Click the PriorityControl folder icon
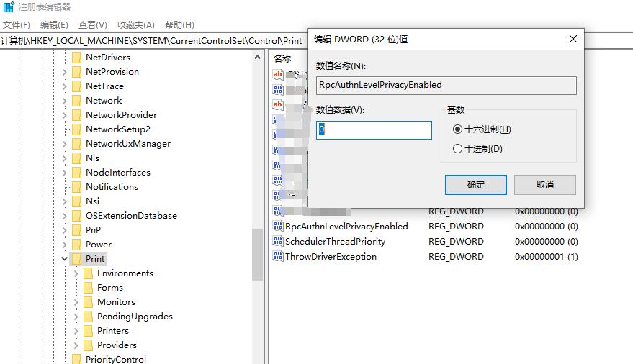633x364 pixels. [76, 360]
